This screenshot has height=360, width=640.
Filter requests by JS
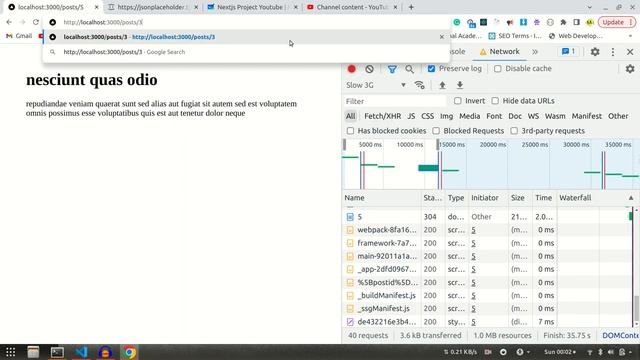[x=411, y=116]
